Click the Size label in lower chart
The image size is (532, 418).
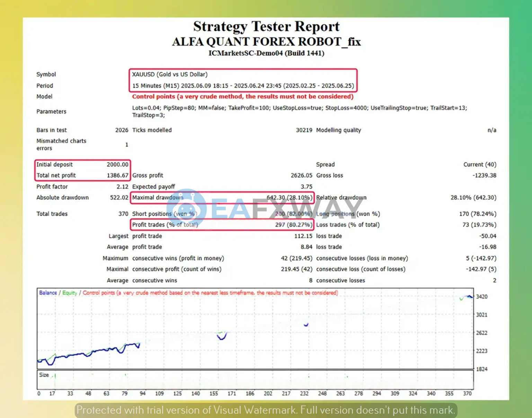coord(44,375)
